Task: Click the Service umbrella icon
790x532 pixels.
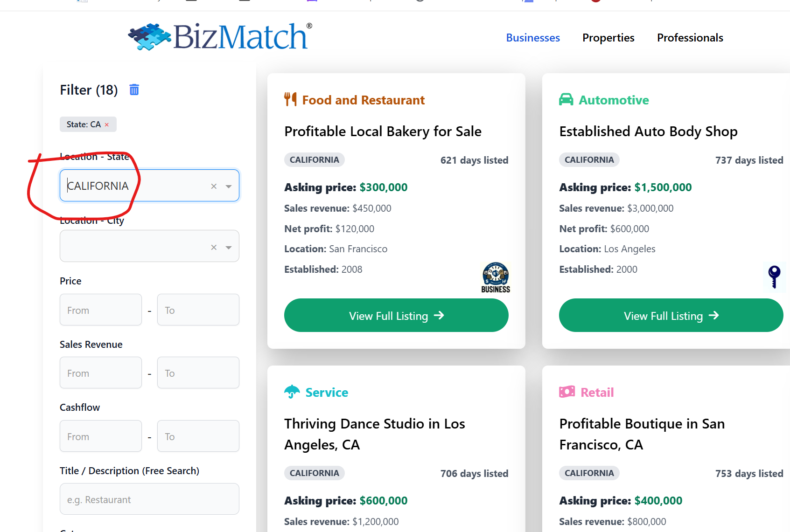Action: tap(292, 392)
